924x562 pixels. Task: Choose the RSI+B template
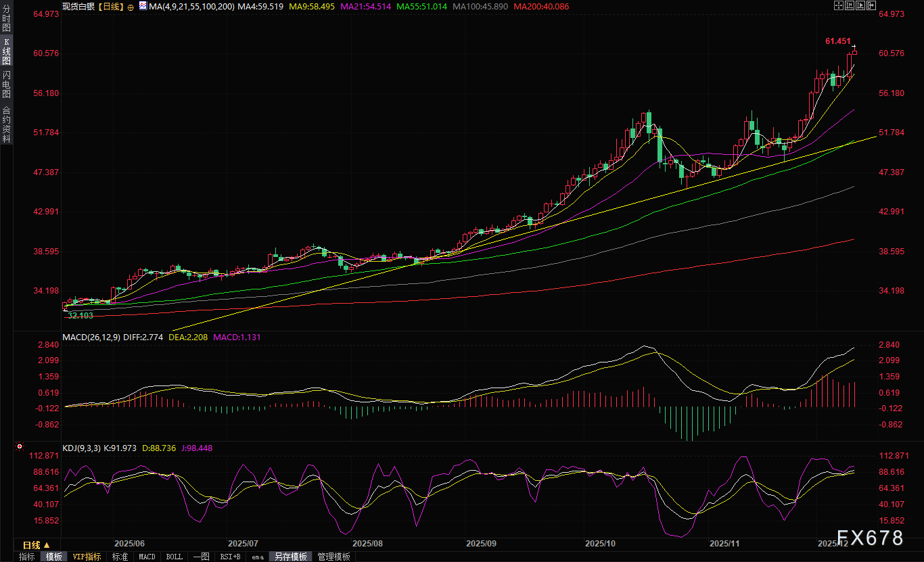pos(230,557)
